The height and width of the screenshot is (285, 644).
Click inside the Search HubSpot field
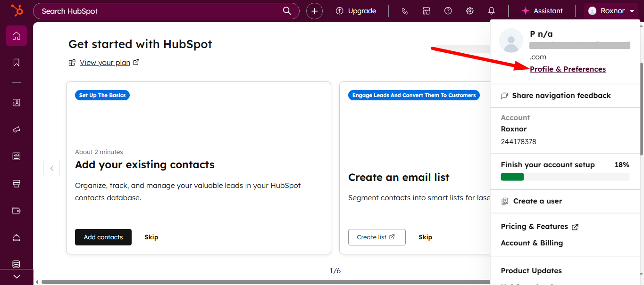pyautogui.click(x=165, y=10)
